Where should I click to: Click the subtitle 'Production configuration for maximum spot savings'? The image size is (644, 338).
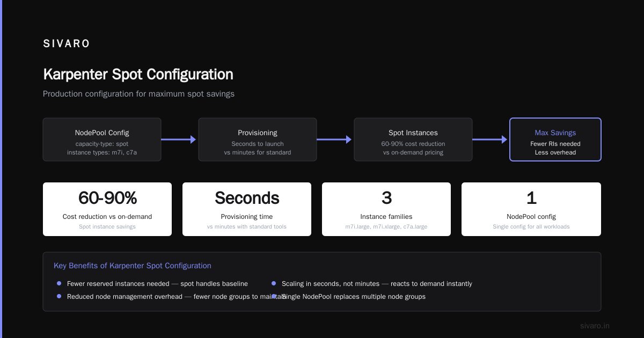pyautogui.click(x=138, y=94)
